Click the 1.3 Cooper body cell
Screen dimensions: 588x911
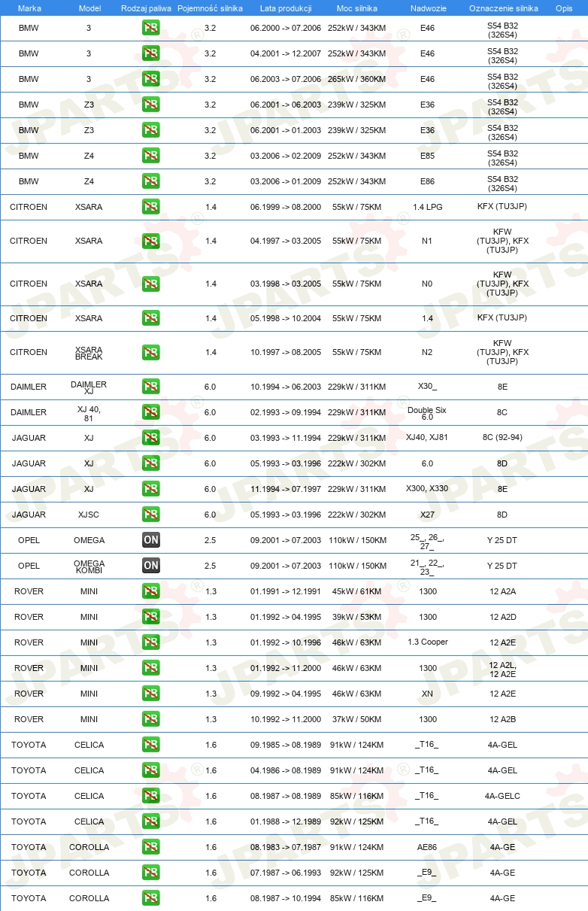(427, 642)
